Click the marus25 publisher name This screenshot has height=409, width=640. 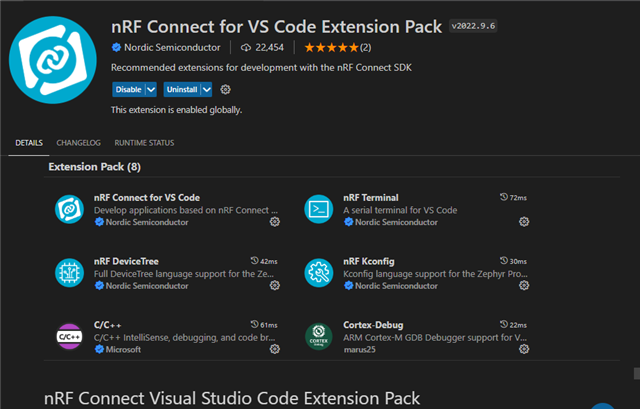(x=359, y=349)
